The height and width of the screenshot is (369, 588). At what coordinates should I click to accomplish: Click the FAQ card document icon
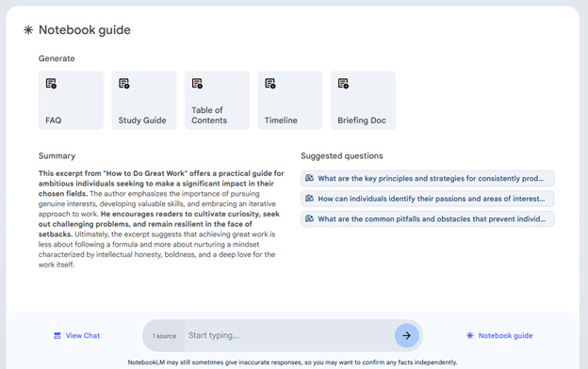tap(51, 84)
